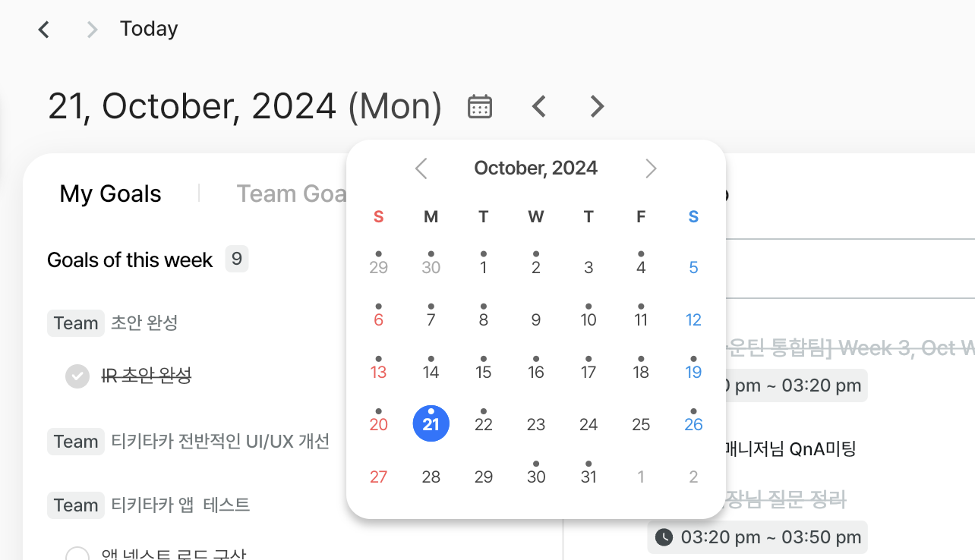Open the calendar date picker icon
The image size is (975, 560).
click(480, 107)
